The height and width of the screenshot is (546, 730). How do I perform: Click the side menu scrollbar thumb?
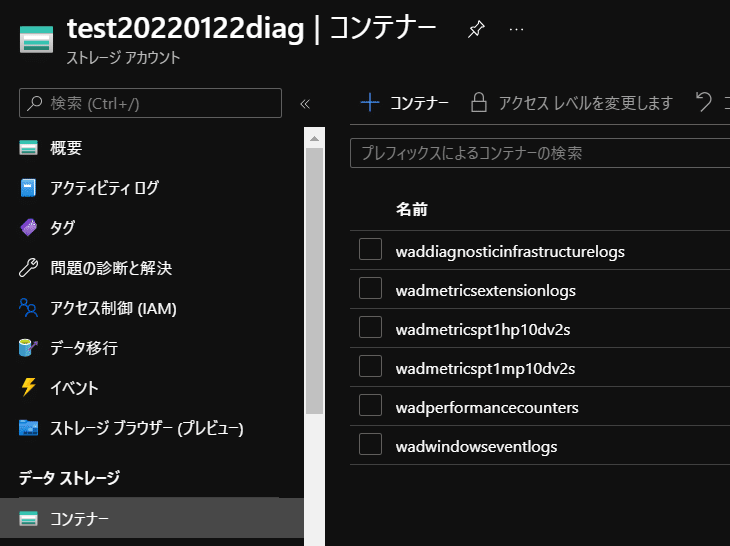tap(314, 281)
